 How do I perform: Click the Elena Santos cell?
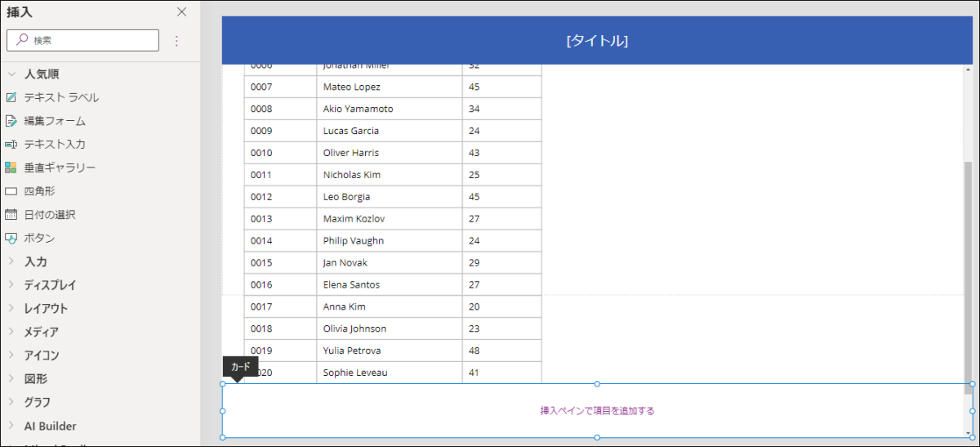390,284
